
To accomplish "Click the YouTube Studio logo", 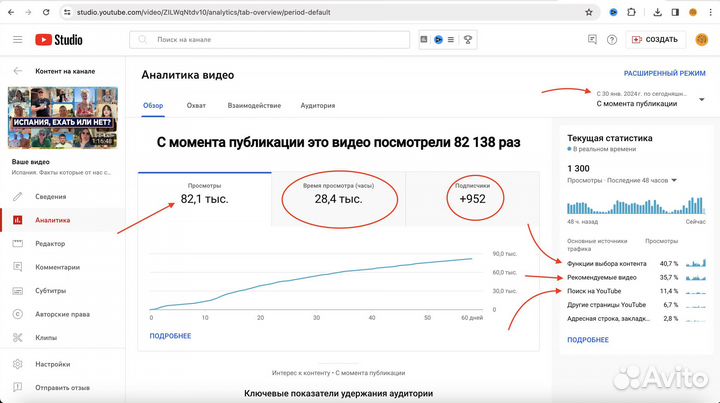I will (59, 40).
